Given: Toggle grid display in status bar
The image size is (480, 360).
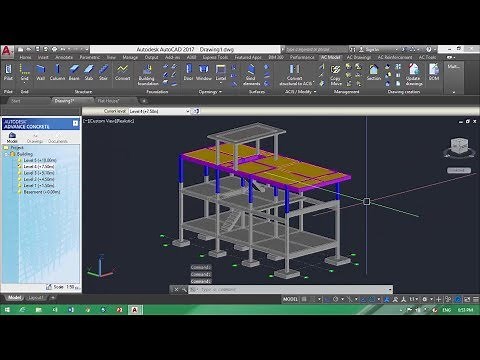Looking at the screenshot, I should (x=304, y=299).
